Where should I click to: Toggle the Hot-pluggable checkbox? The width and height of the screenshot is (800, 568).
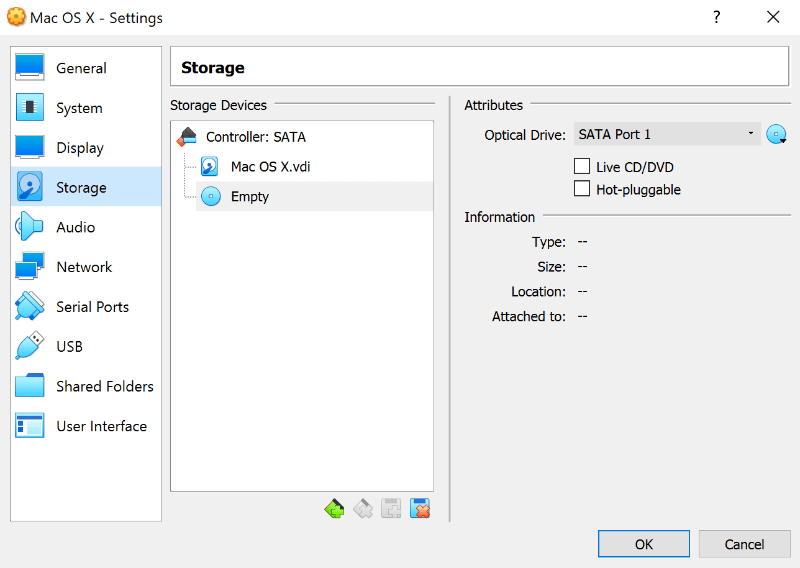pos(582,189)
